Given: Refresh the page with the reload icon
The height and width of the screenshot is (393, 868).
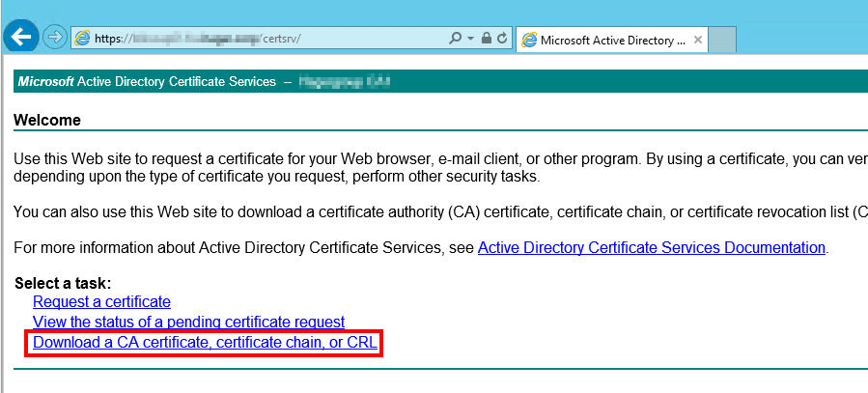Looking at the screenshot, I should click(x=502, y=39).
